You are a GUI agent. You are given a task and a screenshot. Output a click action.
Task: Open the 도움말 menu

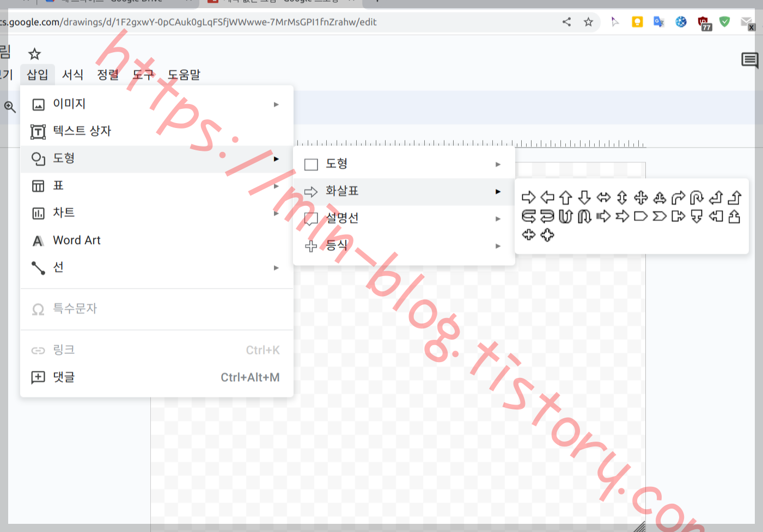point(184,75)
